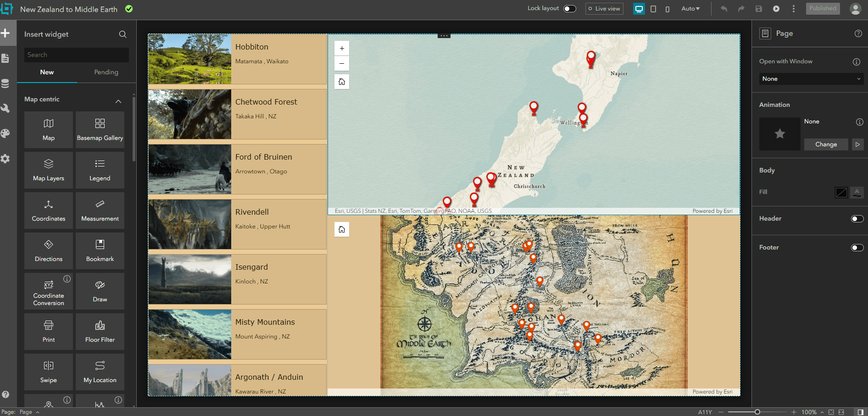This screenshot has width=868, height=416.
Task: Select the Coordinate Conversion widget
Action: 49,291
